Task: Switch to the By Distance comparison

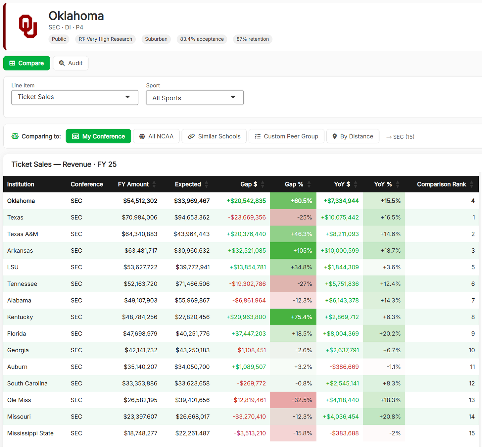Action: coord(353,136)
